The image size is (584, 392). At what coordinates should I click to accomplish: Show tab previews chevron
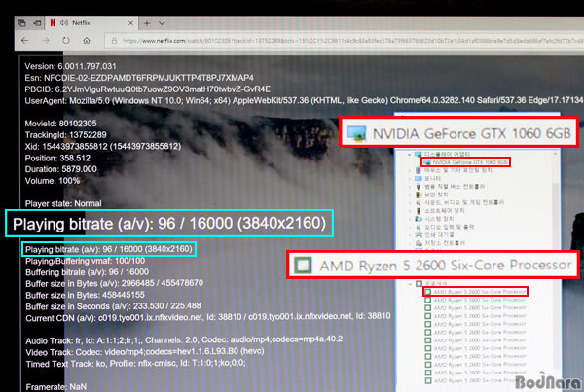tap(162, 23)
